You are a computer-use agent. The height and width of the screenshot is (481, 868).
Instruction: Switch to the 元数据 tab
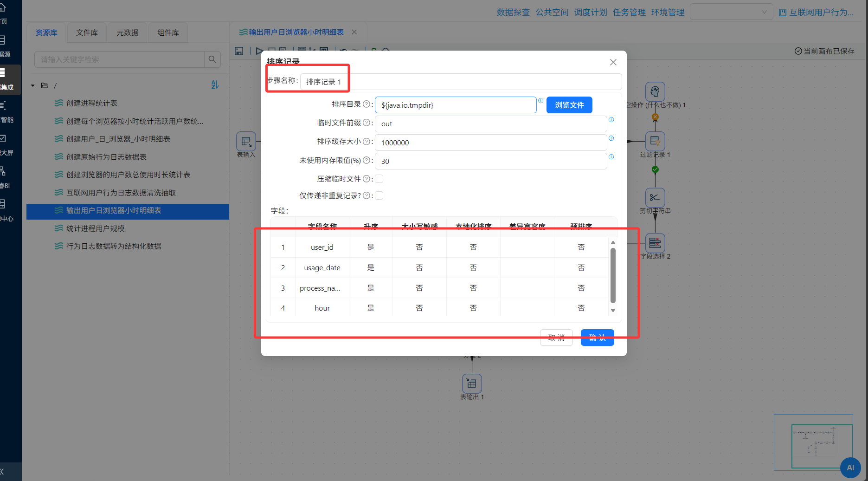(x=128, y=32)
